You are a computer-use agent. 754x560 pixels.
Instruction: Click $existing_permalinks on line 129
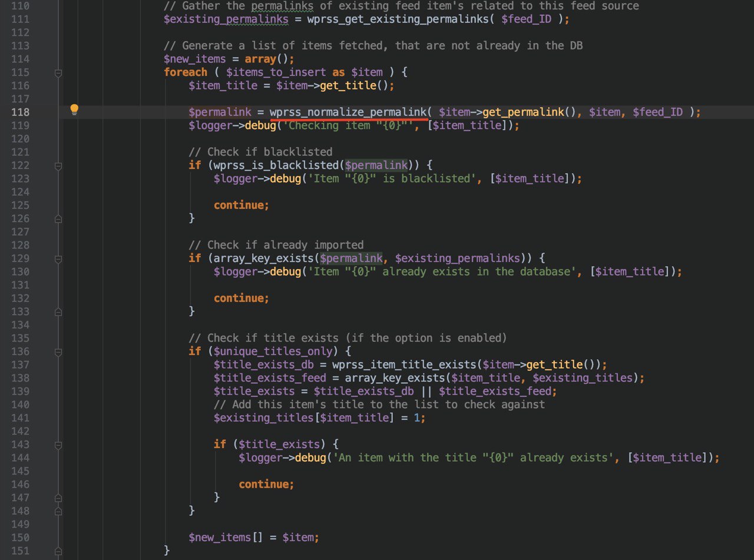tap(457, 258)
